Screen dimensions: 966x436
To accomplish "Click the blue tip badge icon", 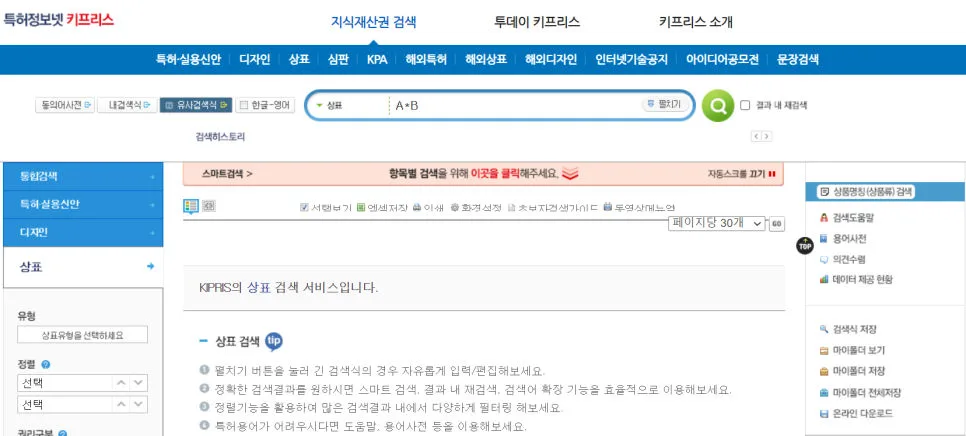I will tap(274, 341).
